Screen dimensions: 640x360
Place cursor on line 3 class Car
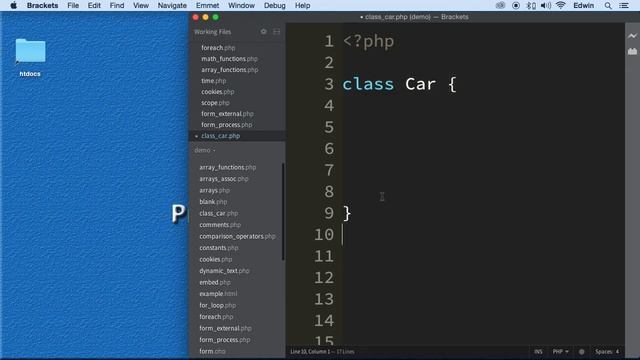click(x=399, y=84)
